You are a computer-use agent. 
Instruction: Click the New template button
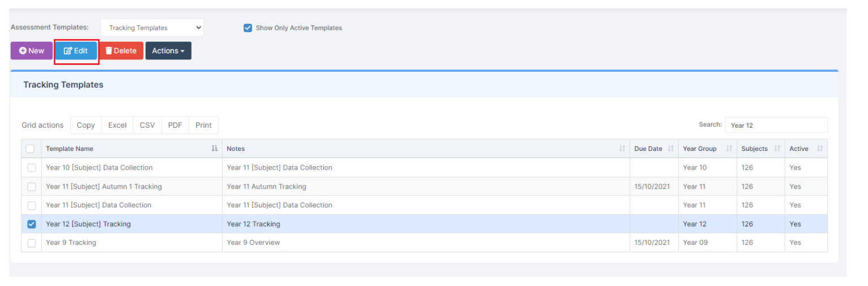tap(32, 51)
